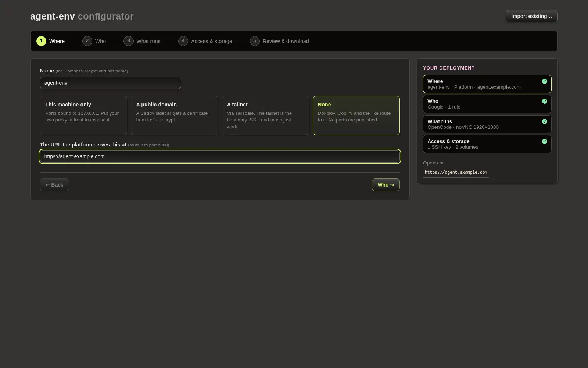Open the Review & download step label
Image resolution: width=588 pixels, height=368 pixels.
coord(286,41)
